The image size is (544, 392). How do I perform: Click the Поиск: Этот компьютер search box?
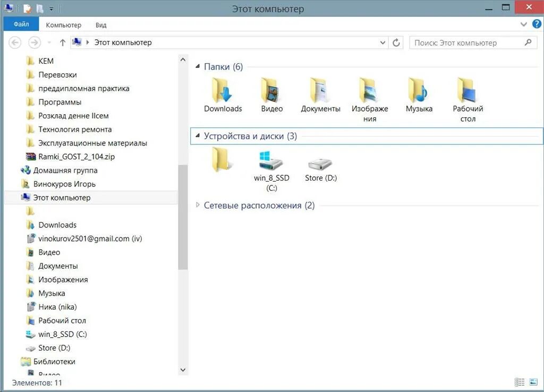point(473,42)
